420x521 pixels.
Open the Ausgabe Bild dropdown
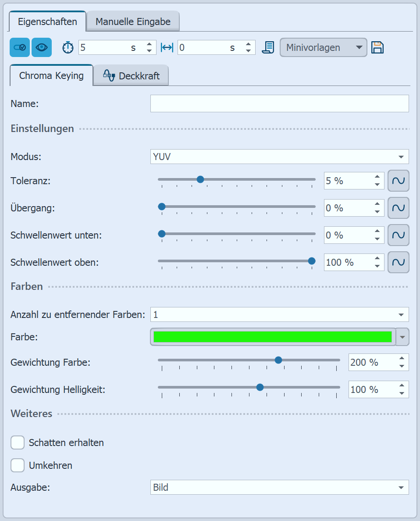[x=279, y=487]
